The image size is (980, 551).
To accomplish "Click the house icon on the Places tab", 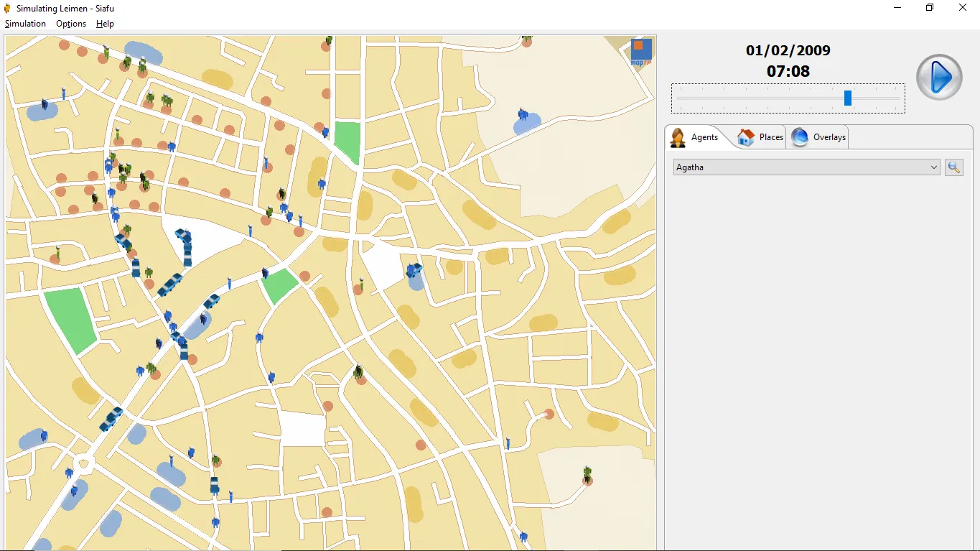I will click(x=746, y=137).
